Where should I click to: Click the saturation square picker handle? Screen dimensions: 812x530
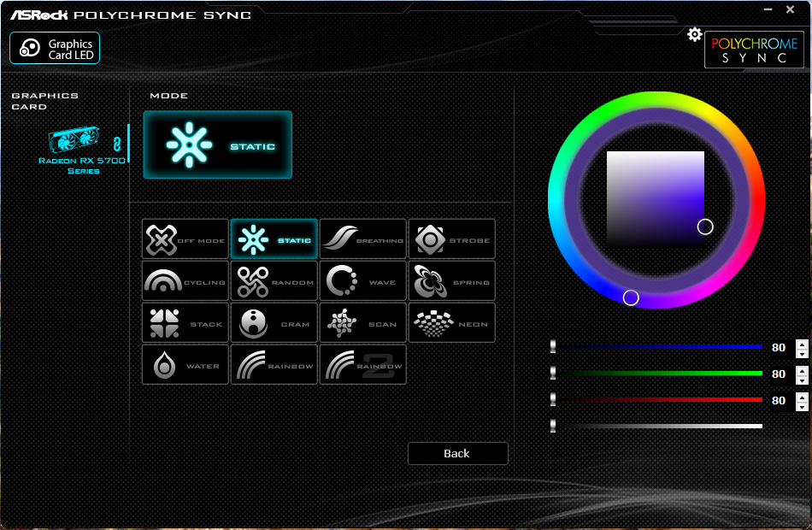705,227
